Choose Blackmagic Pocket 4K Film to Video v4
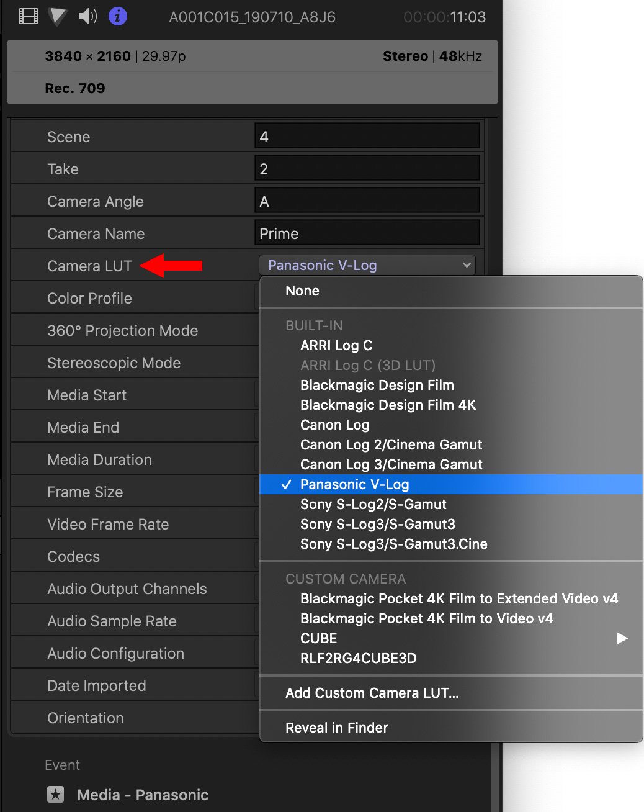The height and width of the screenshot is (812, 644). click(426, 618)
